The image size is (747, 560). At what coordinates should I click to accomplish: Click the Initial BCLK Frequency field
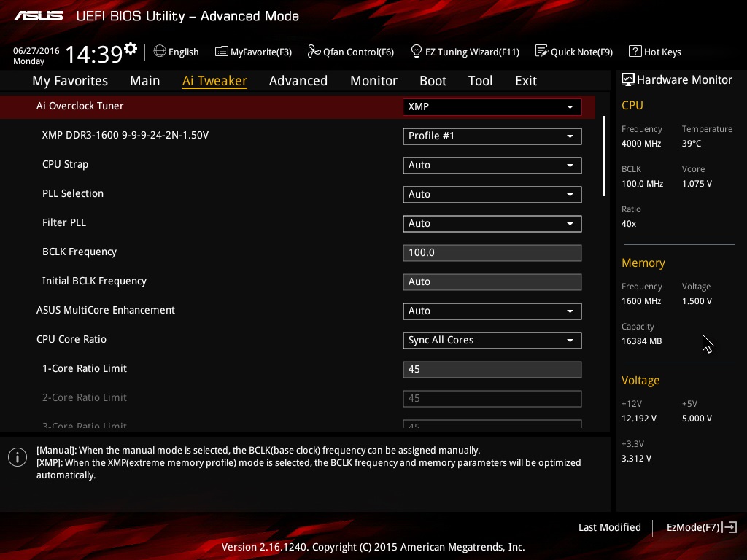point(492,282)
